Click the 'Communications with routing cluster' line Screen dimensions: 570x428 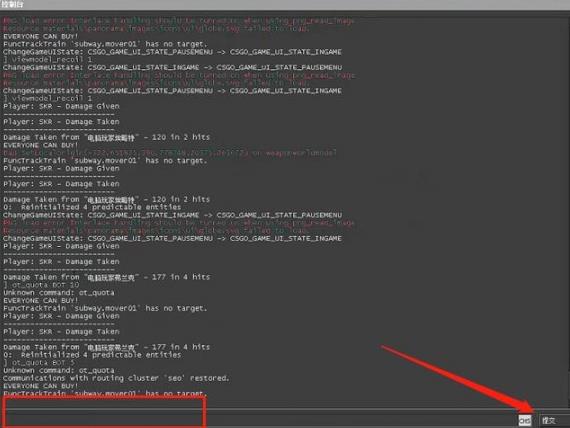[x=116, y=378]
